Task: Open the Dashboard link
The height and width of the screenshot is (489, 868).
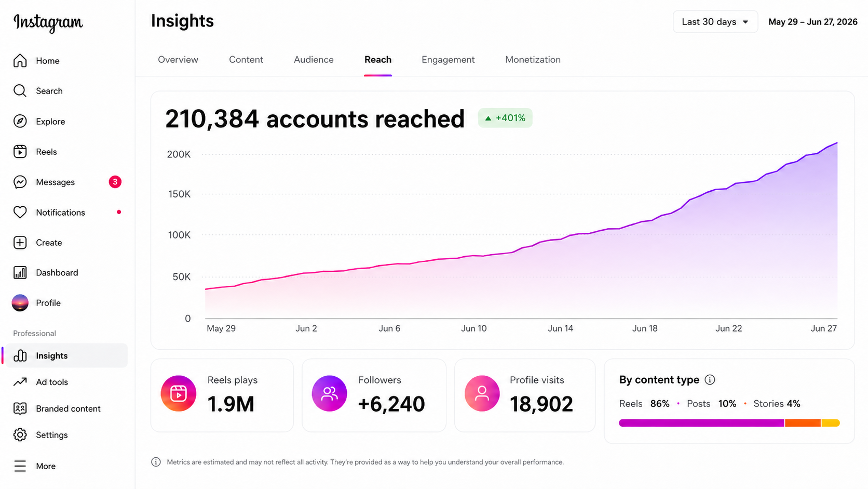Action: tap(57, 273)
